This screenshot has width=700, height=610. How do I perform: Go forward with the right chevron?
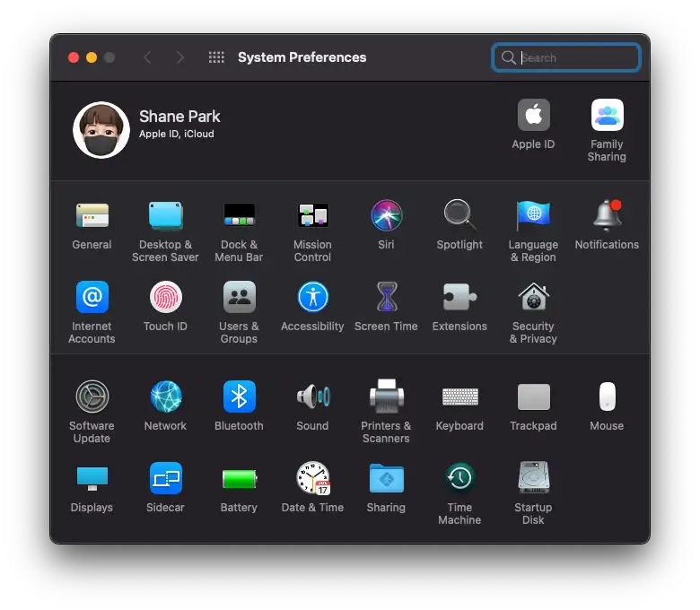(179, 57)
